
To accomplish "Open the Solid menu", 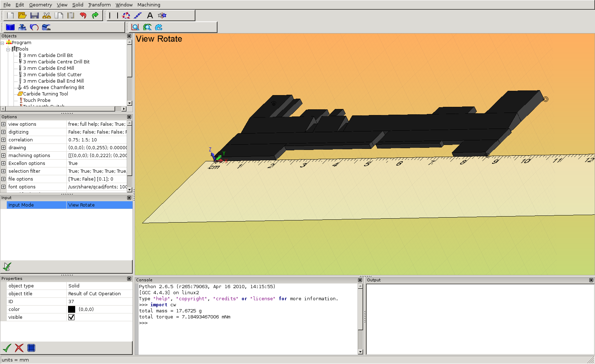I will pos(78,5).
